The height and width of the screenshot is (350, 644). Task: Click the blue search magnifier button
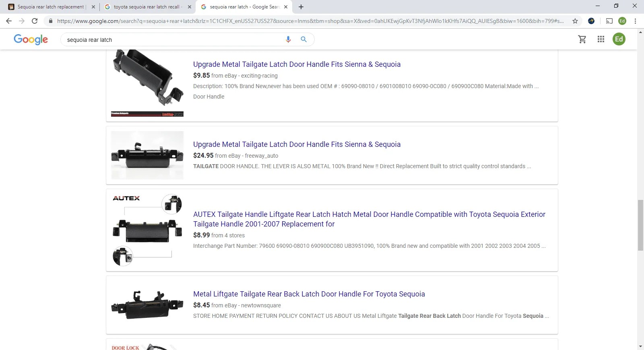click(303, 39)
